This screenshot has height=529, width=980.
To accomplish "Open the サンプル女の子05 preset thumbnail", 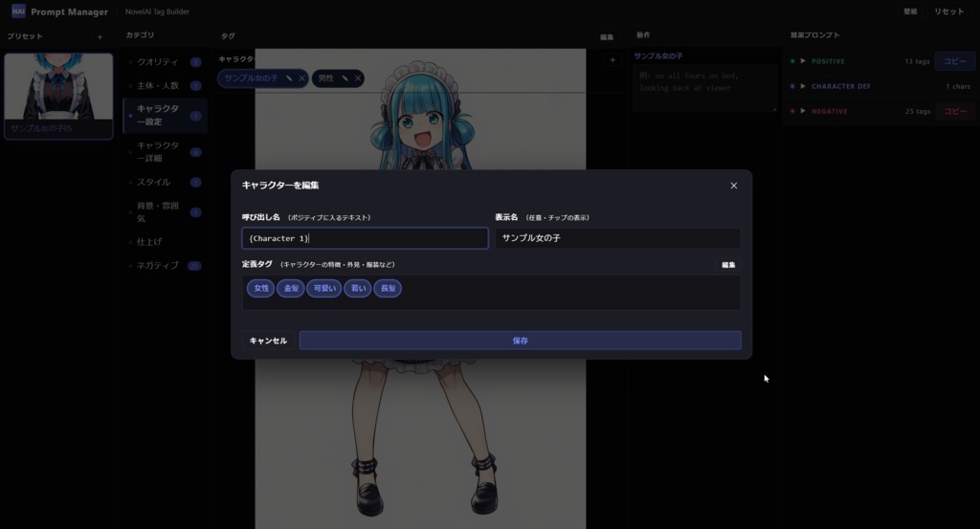I will click(58, 96).
